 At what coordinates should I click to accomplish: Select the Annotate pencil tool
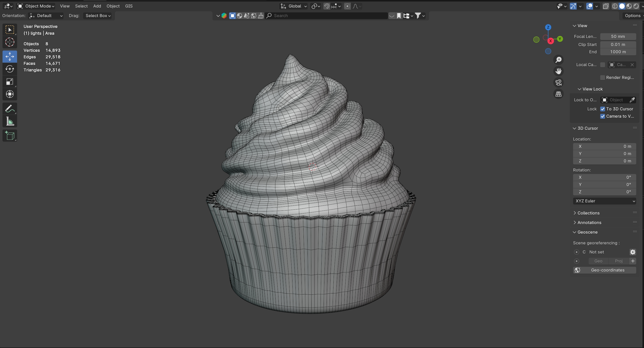coord(10,109)
